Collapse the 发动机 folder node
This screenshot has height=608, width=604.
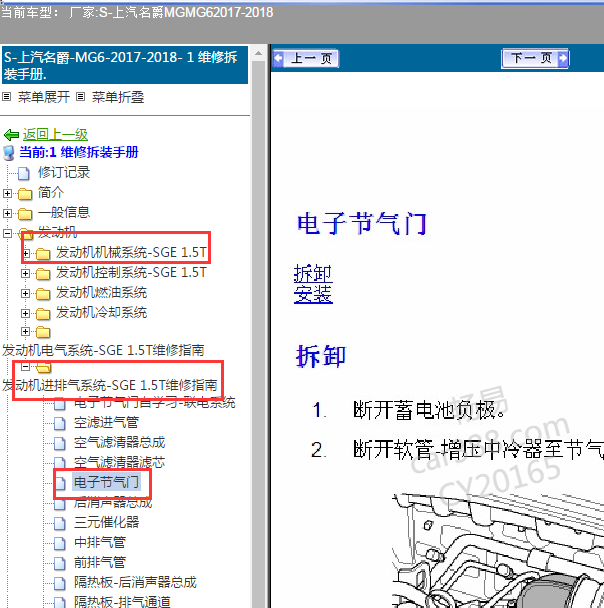point(7,233)
